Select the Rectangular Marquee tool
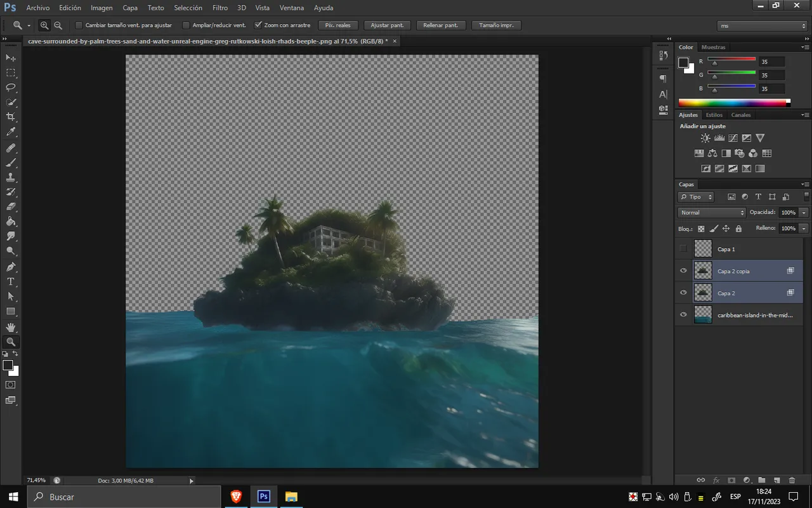Image resolution: width=812 pixels, height=508 pixels. click(x=11, y=72)
